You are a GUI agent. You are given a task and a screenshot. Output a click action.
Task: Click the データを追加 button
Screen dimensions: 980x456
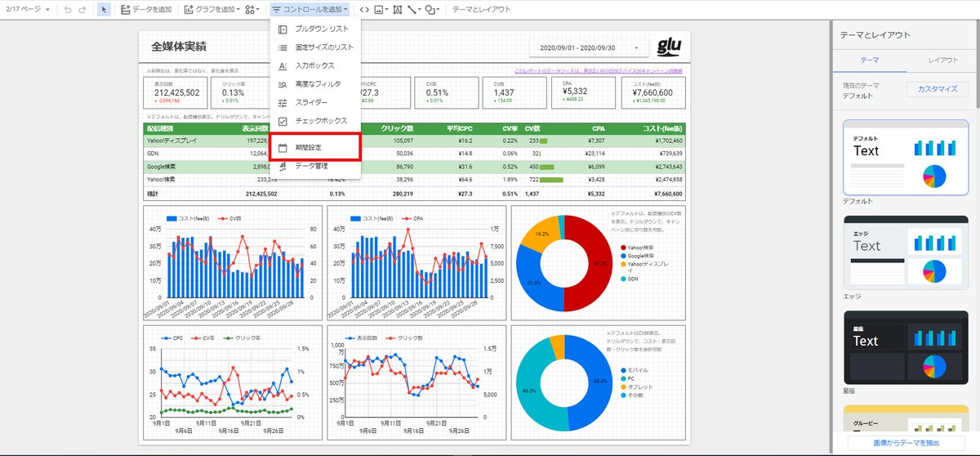[x=146, y=10]
